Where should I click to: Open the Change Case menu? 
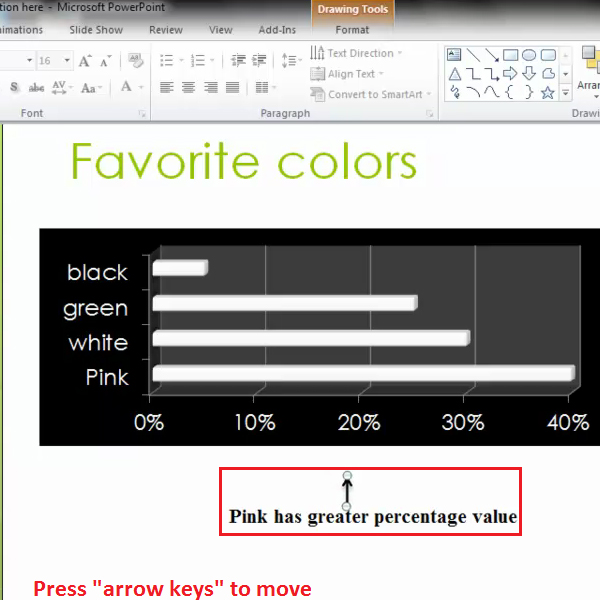(91, 88)
